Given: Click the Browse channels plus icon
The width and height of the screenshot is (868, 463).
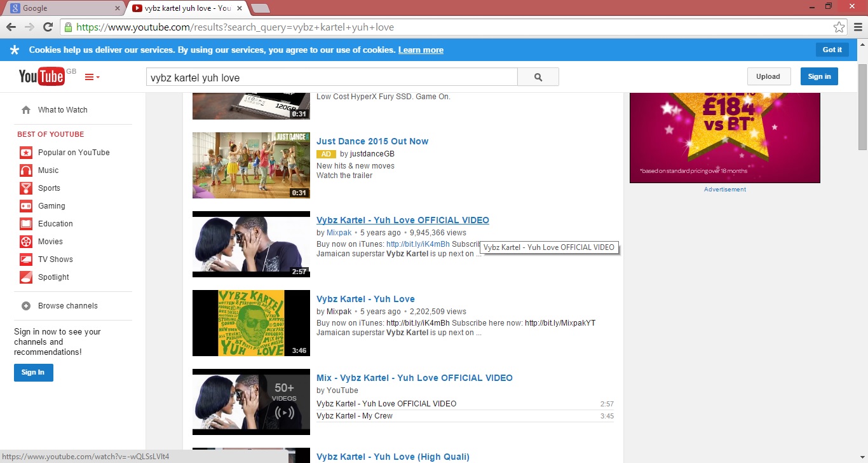Looking at the screenshot, I should point(26,306).
